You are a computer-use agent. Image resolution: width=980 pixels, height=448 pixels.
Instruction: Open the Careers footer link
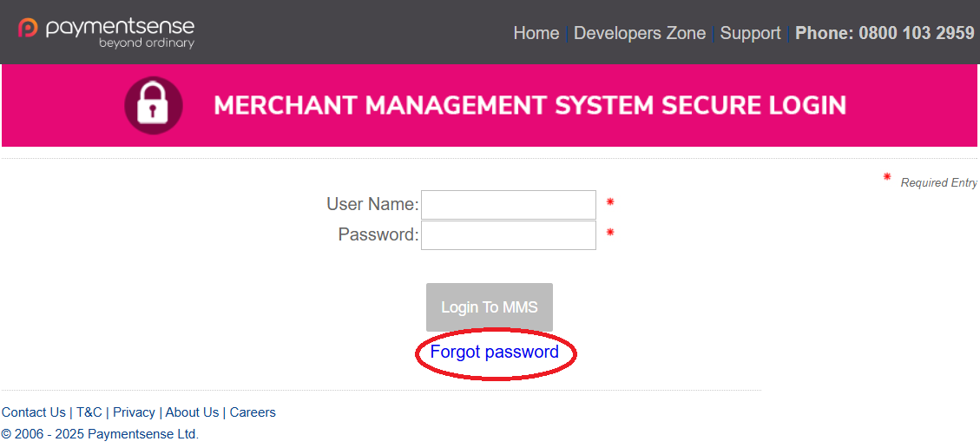pos(253,412)
